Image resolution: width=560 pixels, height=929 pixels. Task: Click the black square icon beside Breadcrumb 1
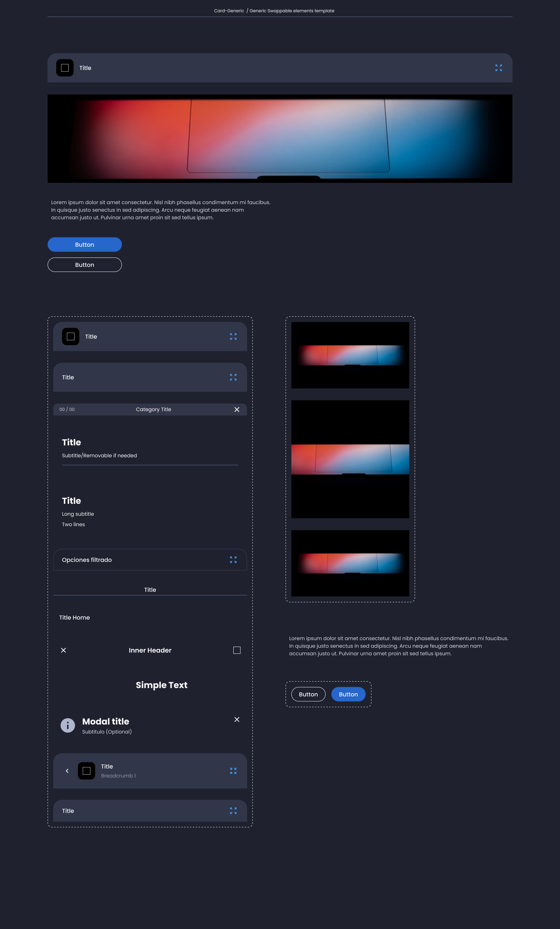[x=86, y=771]
